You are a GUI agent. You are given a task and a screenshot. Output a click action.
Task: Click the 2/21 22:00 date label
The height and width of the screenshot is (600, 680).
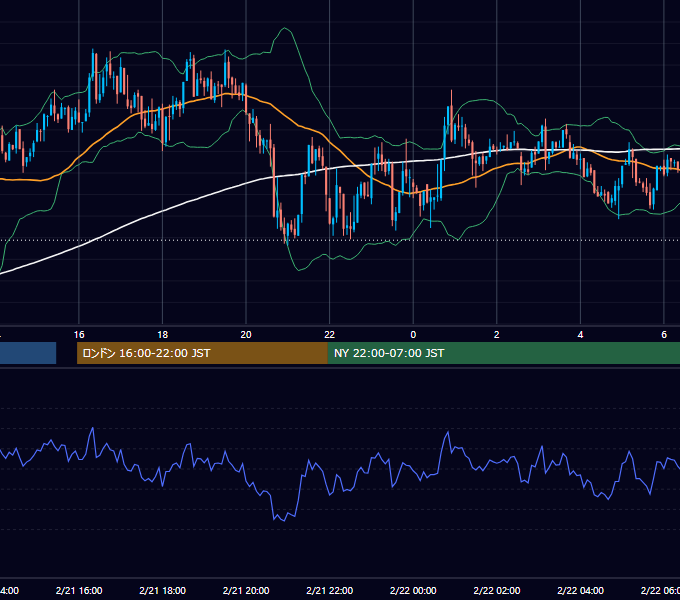point(330,590)
